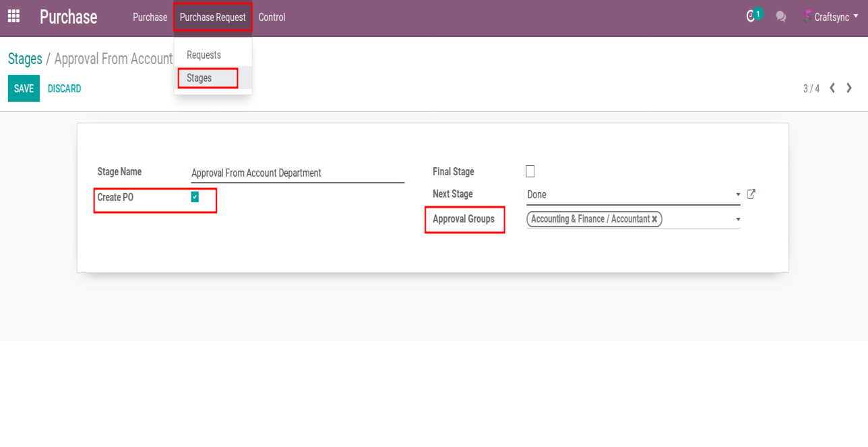Image resolution: width=868 pixels, height=447 pixels.
Task: Open the Control menu
Action: click(272, 17)
